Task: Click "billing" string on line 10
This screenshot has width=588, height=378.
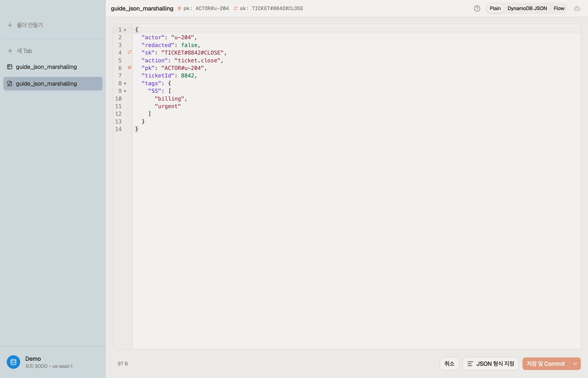Action: coord(169,99)
